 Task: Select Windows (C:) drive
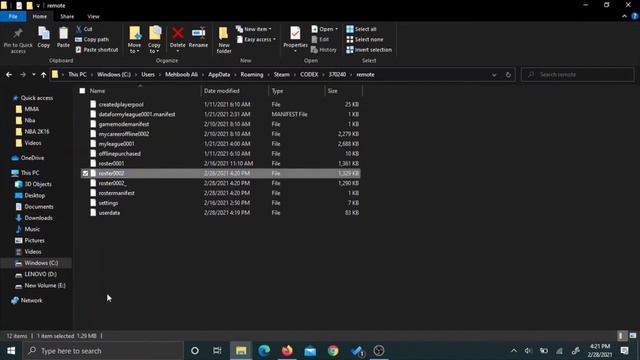click(41, 263)
